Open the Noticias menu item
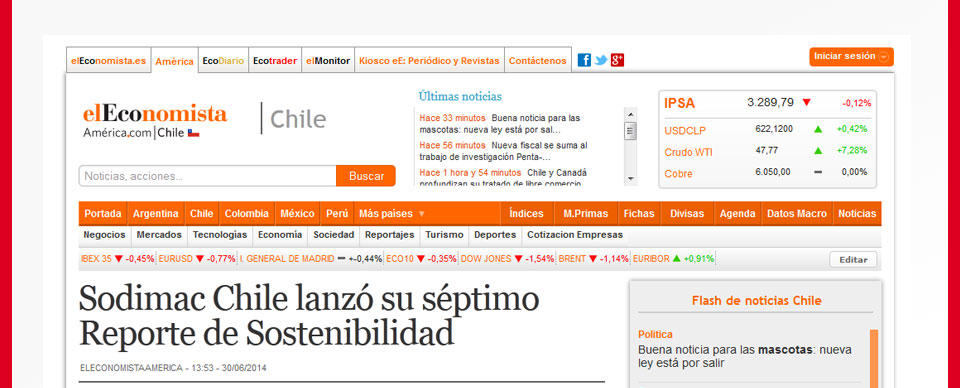960x388 pixels. pyautogui.click(x=857, y=214)
